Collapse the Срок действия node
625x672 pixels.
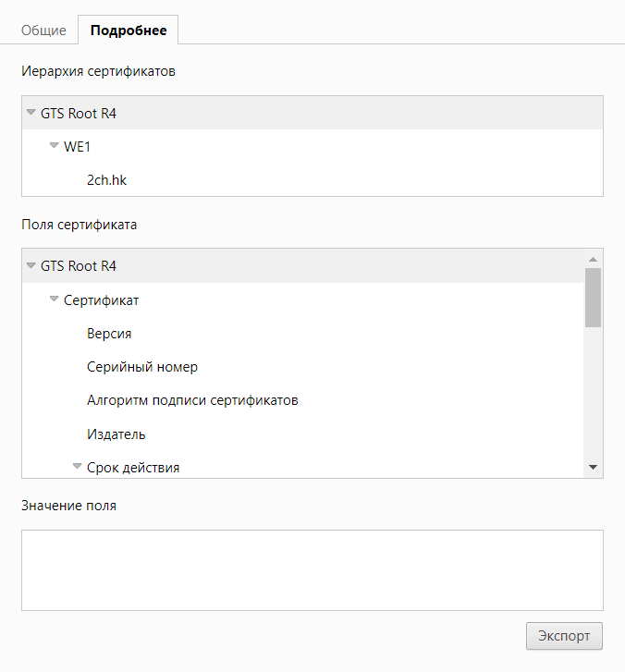(x=77, y=467)
